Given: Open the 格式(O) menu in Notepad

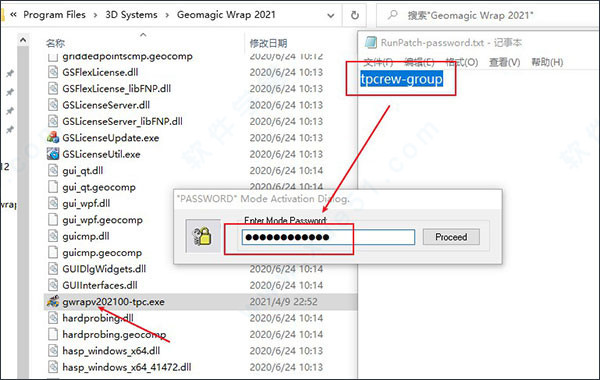Looking at the screenshot, I should point(462,62).
